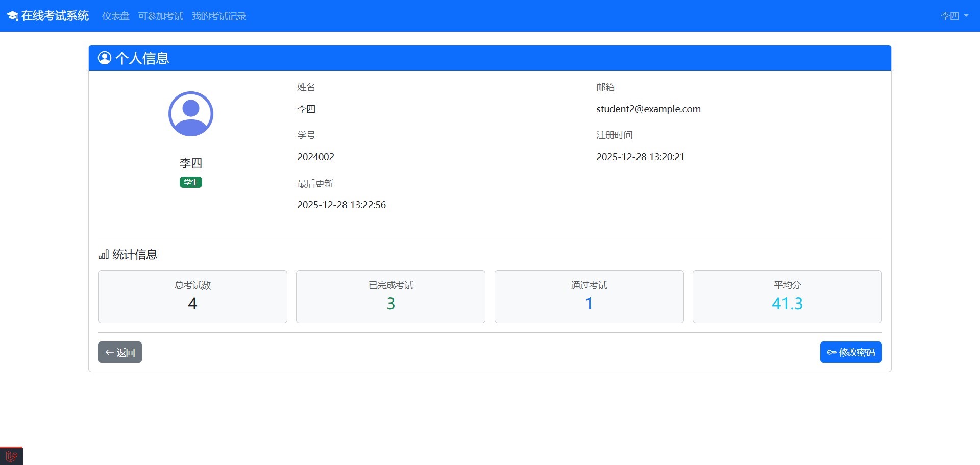The width and height of the screenshot is (980, 465).
Task: Click the user circle icon beside 个人信息
Action: point(105,58)
